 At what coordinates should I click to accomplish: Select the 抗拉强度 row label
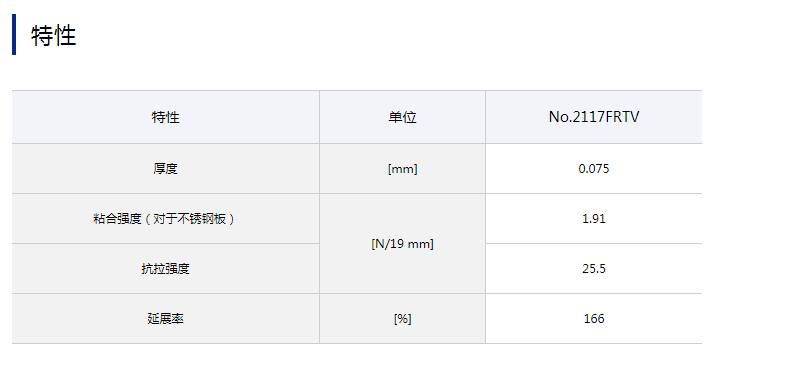(x=166, y=269)
